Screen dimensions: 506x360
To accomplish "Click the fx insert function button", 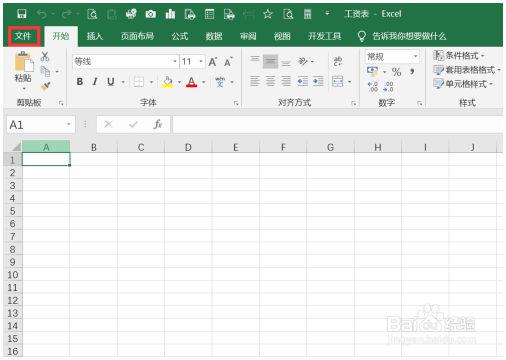I will coord(157,125).
